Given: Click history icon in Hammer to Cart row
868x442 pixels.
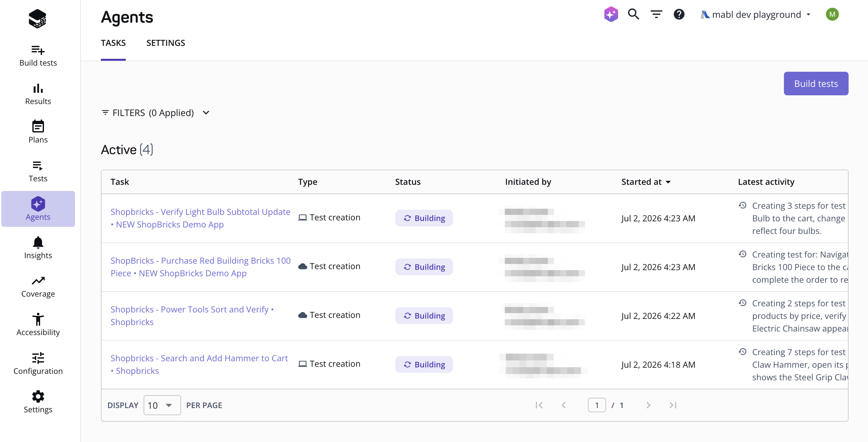Looking at the screenshot, I should coord(743,352).
